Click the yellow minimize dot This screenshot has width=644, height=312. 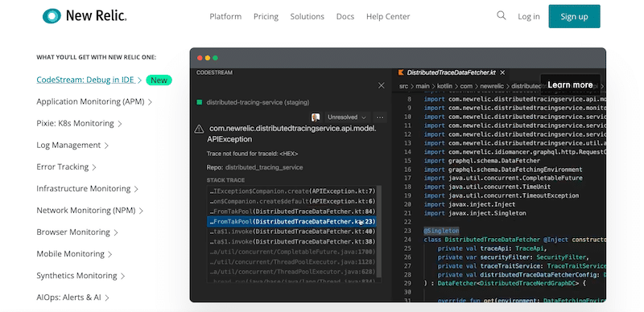point(208,58)
